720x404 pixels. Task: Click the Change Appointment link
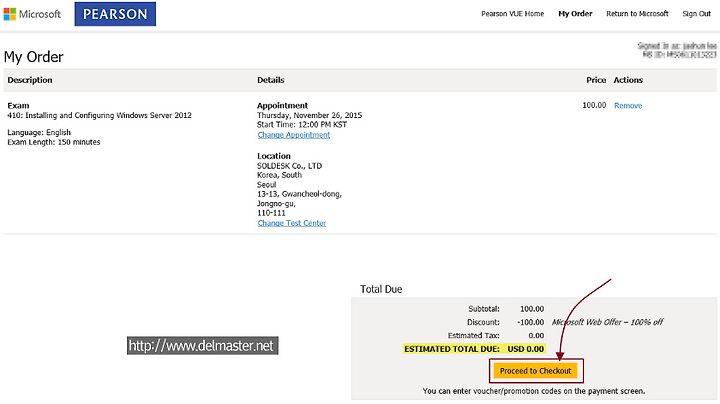(x=294, y=135)
